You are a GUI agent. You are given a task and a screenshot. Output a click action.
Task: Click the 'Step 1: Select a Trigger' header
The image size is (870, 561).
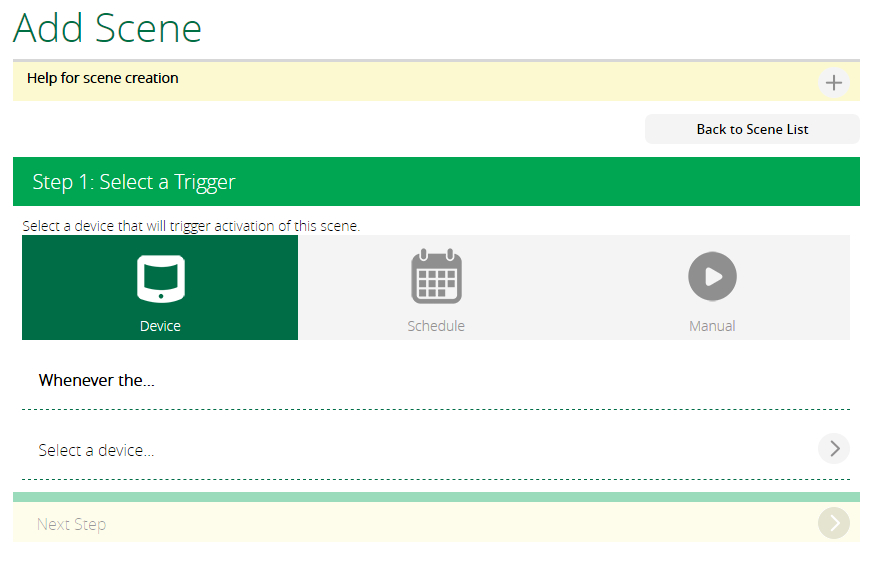coord(134,182)
